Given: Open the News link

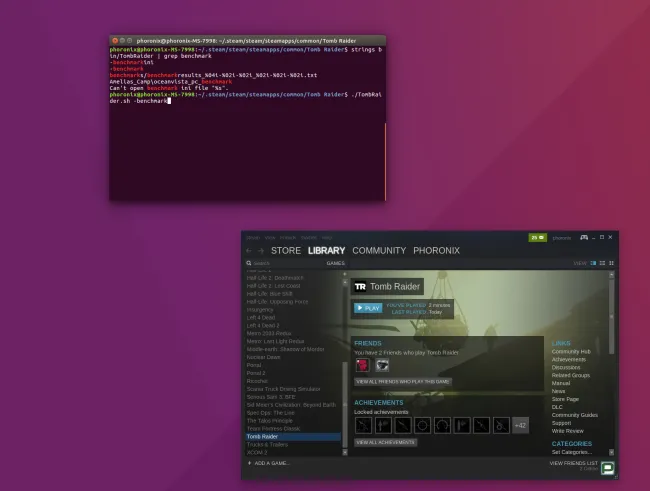Looking at the screenshot, I should [558, 391].
